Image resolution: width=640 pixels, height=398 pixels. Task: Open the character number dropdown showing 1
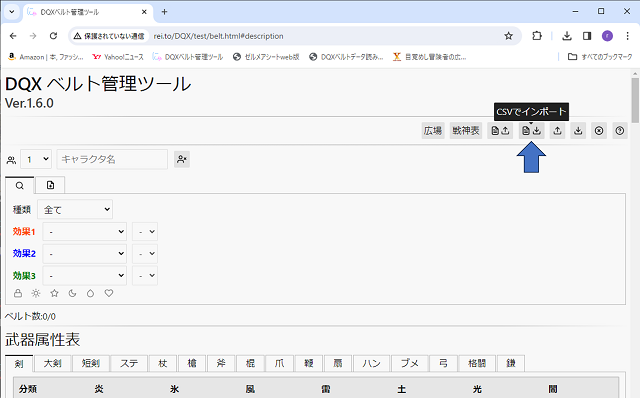click(x=36, y=159)
